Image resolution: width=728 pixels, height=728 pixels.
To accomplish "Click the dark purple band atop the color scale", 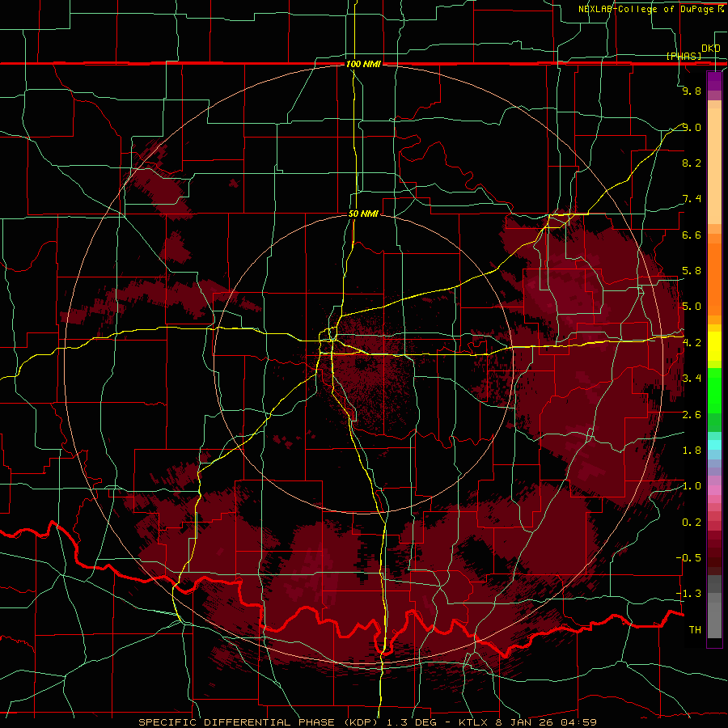I will point(714,81).
